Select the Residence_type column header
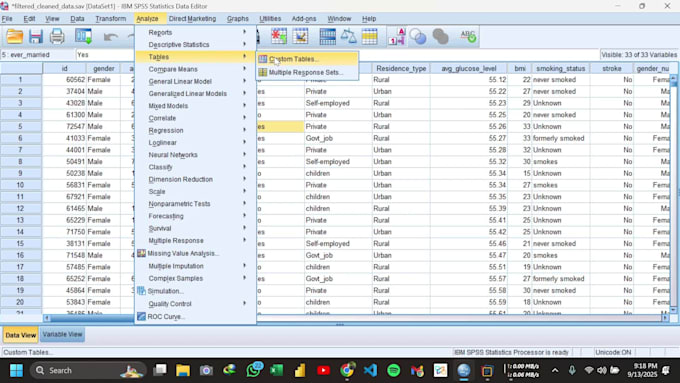 point(401,69)
